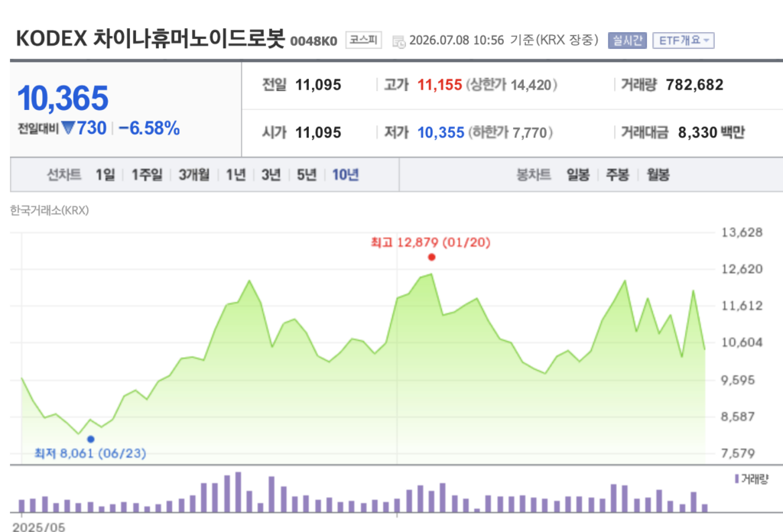Image resolution: width=783 pixels, height=532 pixels.
Task: Switch chart range to 1년
Action: click(236, 175)
